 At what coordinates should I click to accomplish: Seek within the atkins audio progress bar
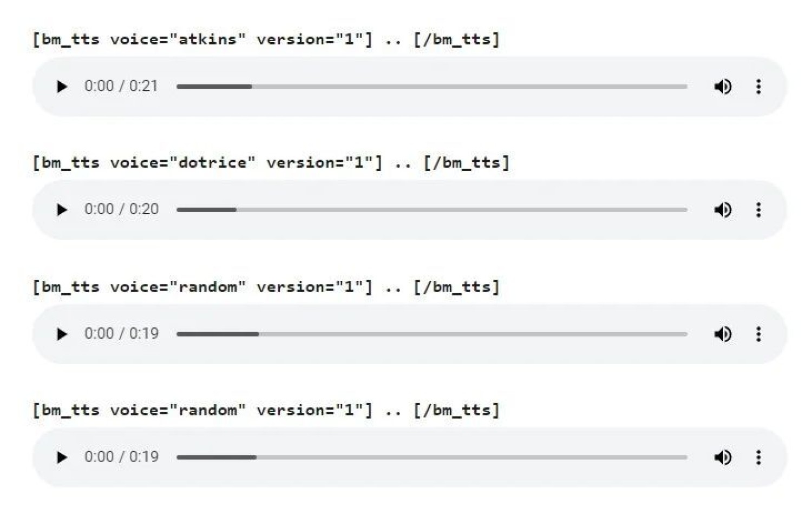431,87
